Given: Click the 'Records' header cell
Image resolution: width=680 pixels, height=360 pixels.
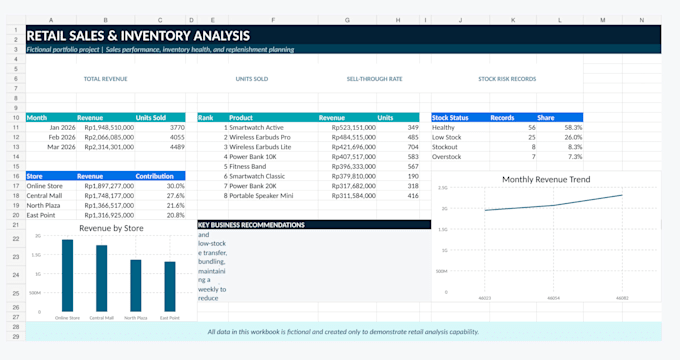Looking at the screenshot, I should click(x=513, y=118).
